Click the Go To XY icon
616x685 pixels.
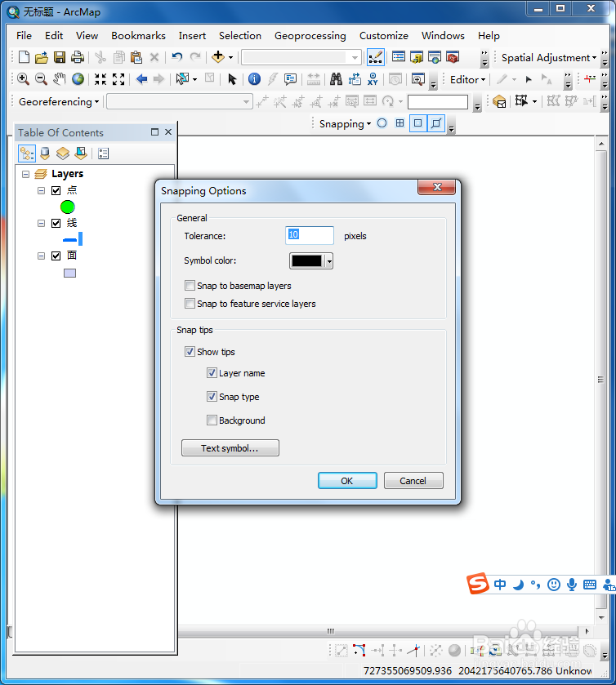[x=373, y=79]
